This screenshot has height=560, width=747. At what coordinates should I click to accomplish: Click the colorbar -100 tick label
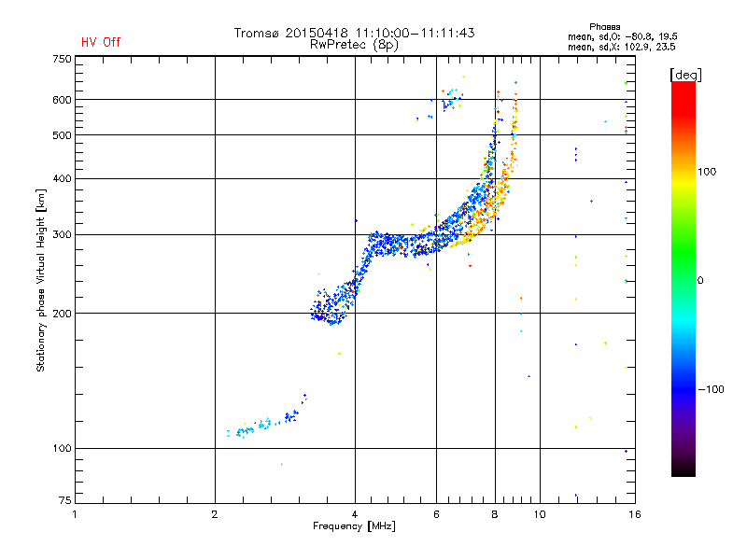coord(711,389)
